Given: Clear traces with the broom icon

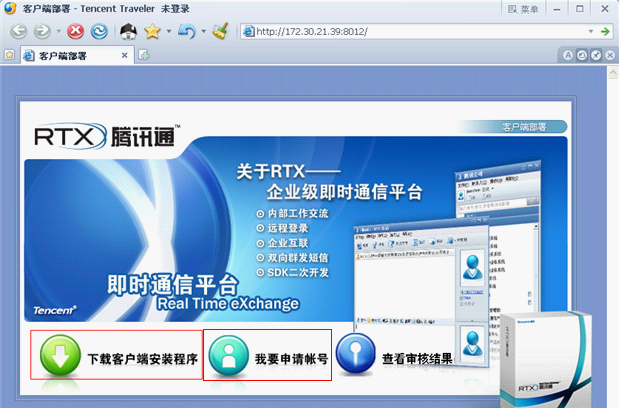Looking at the screenshot, I should [221, 31].
